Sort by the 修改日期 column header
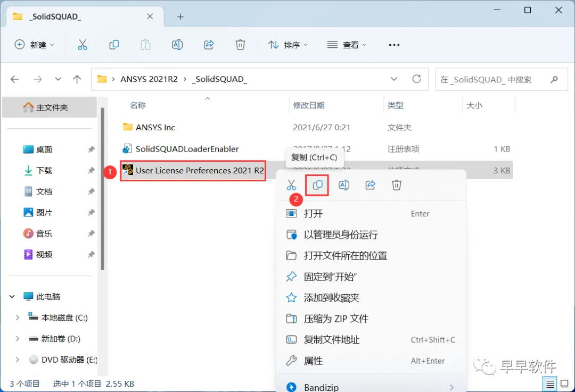Image resolution: width=575 pixels, height=392 pixels. [309, 105]
